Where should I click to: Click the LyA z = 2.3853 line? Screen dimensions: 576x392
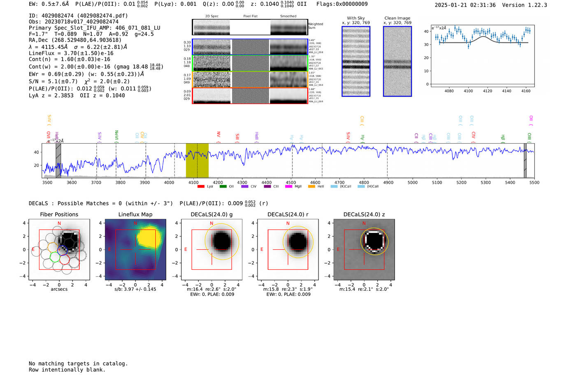(77, 95)
